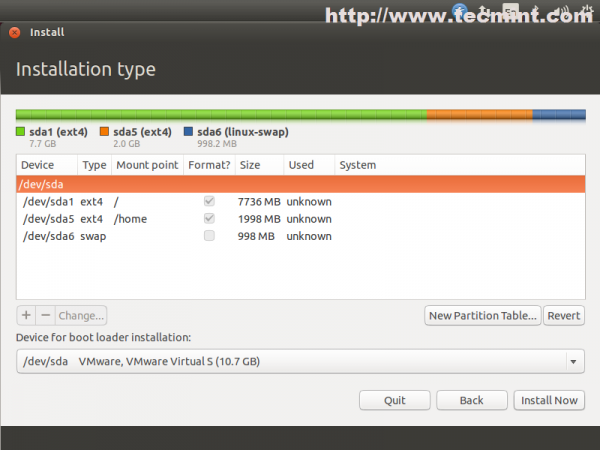Toggle format checkbox for /dev/sda5

coord(209,218)
